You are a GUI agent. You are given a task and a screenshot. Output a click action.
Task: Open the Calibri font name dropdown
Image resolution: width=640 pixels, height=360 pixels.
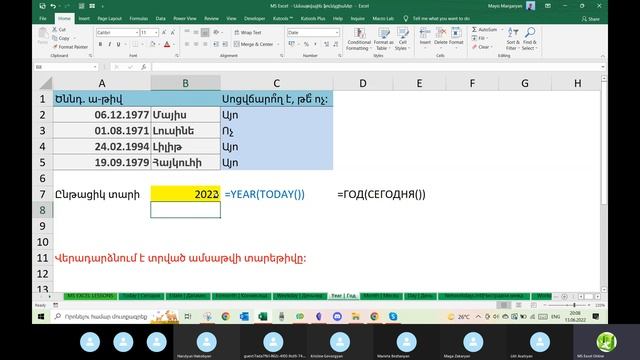tap(137, 32)
